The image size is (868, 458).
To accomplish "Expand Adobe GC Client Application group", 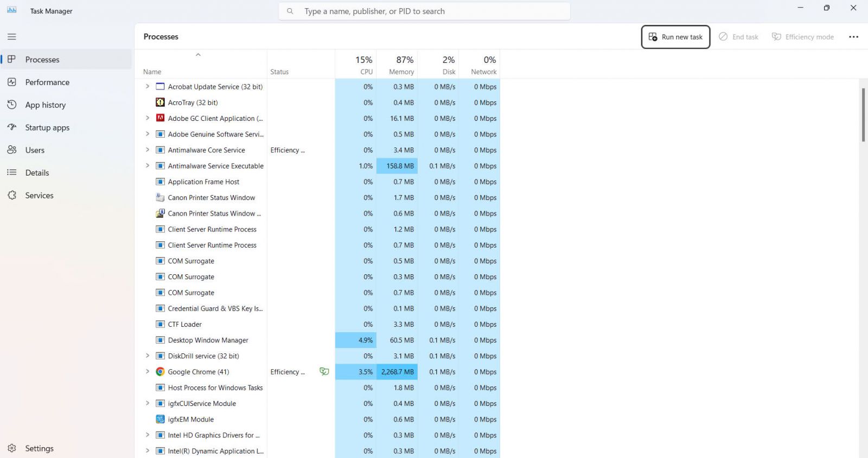I will tap(147, 118).
